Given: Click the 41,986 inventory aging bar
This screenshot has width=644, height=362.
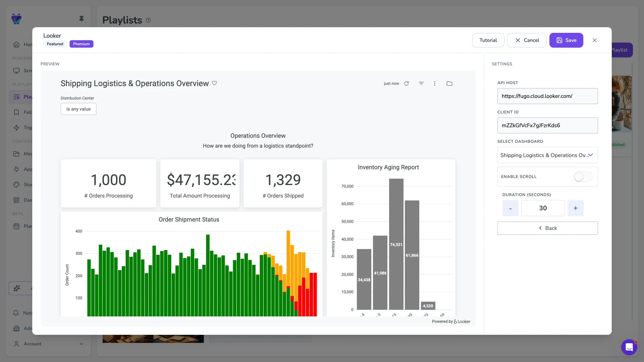Looking at the screenshot, I should click(x=380, y=273).
